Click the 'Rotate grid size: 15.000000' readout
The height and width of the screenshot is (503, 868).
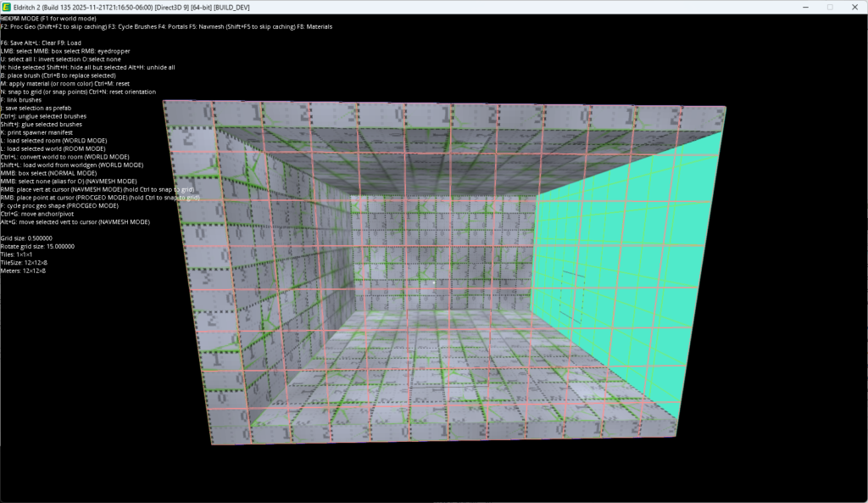tap(37, 247)
